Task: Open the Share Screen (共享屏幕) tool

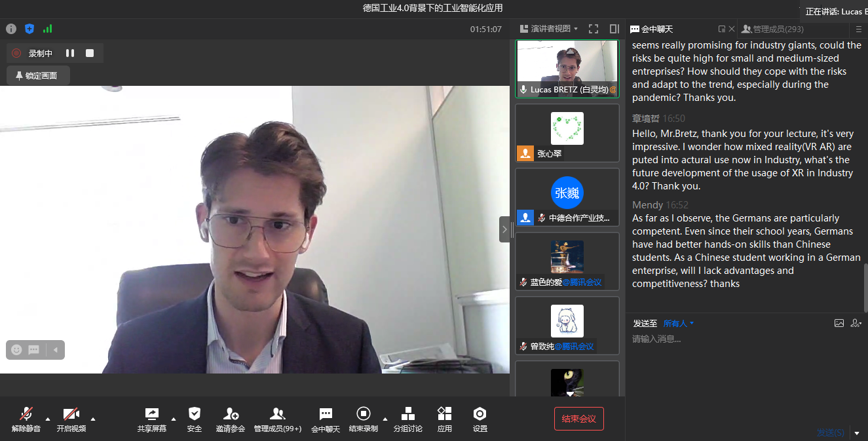Action: [x=151, y=419]
